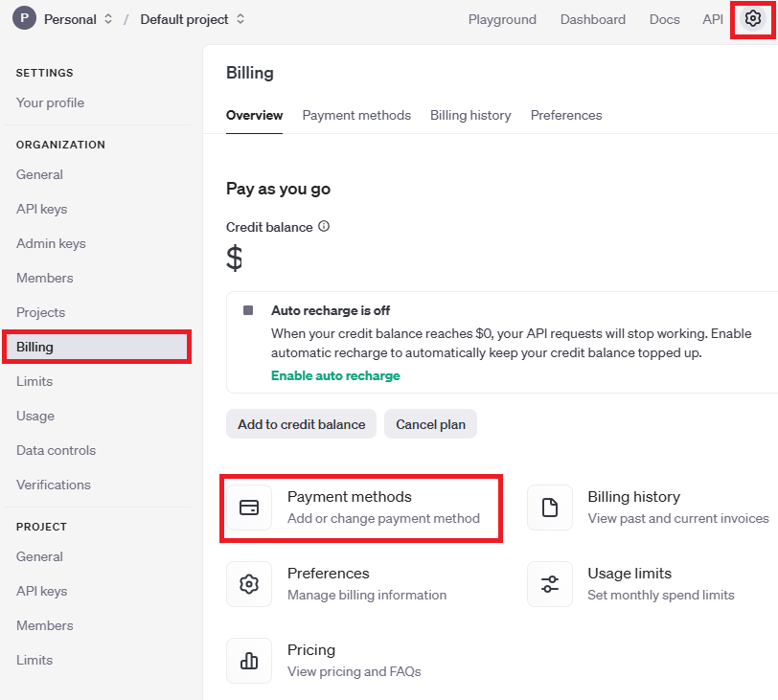Expand the Personal organization switcher
This screenshot has width=778, height=700.
tap(108, 19)
